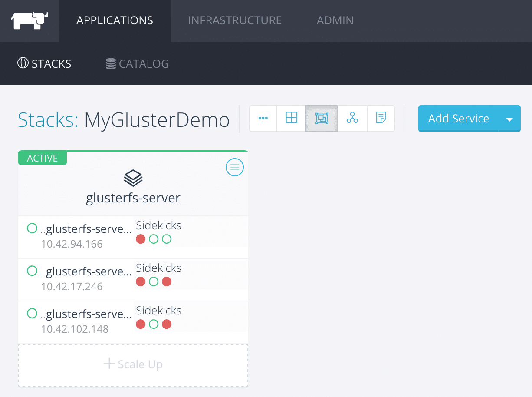Show the stack graph view icon
Viewport: 532px width, 397px height.
pyautogui.click(x=352, y=118)
